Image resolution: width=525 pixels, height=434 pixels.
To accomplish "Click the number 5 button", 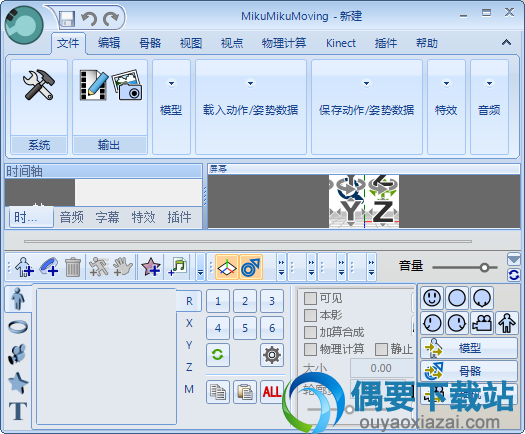I will [x=245, y=328].
